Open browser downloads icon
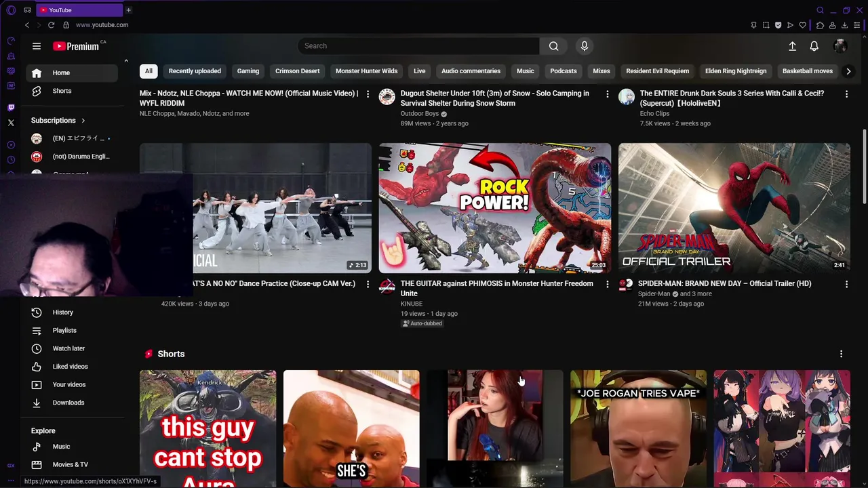Image resolution: width=868 pixels, height=488 pixels. 844,25
